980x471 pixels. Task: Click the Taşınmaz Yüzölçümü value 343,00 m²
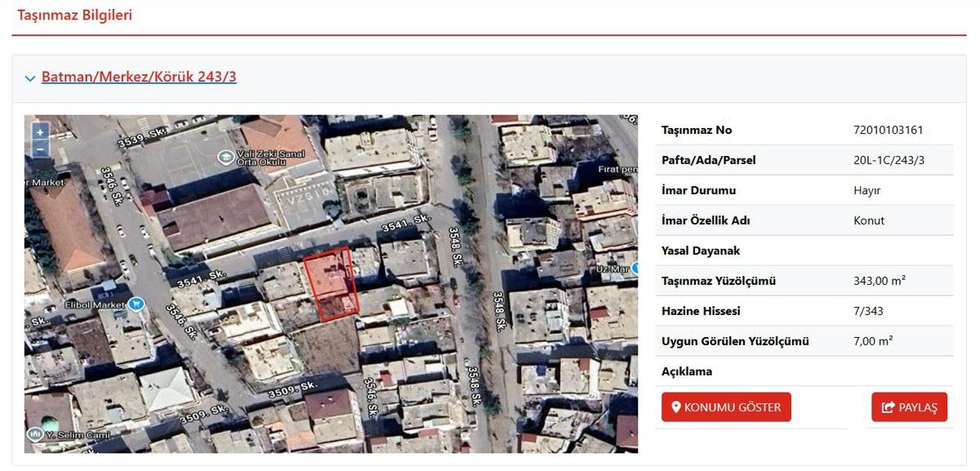pyautogui.click(x=879, y=282)
